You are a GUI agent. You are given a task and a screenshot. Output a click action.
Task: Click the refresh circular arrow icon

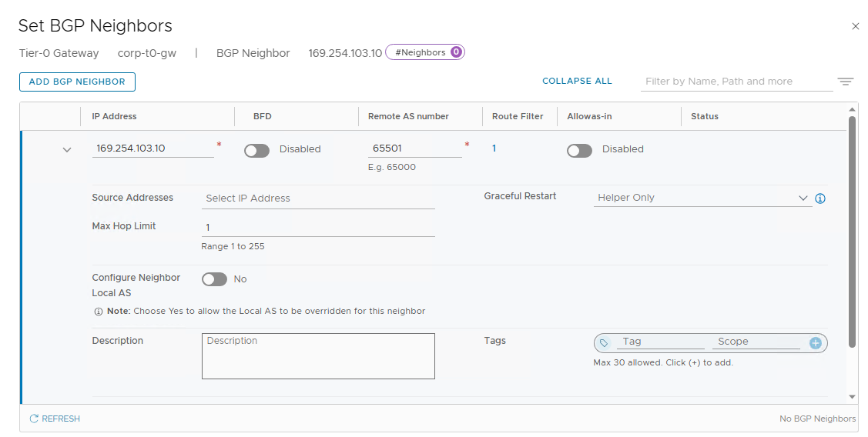click(34, 419)
